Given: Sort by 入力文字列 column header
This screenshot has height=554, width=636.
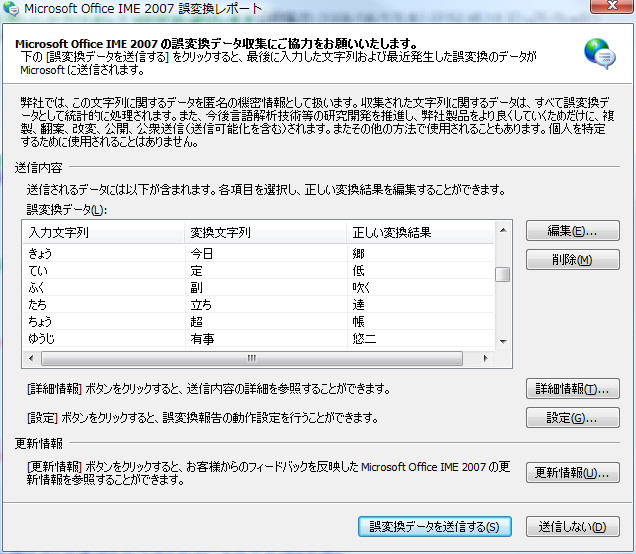Looking at the screenshot, I should tap(103, 232).
